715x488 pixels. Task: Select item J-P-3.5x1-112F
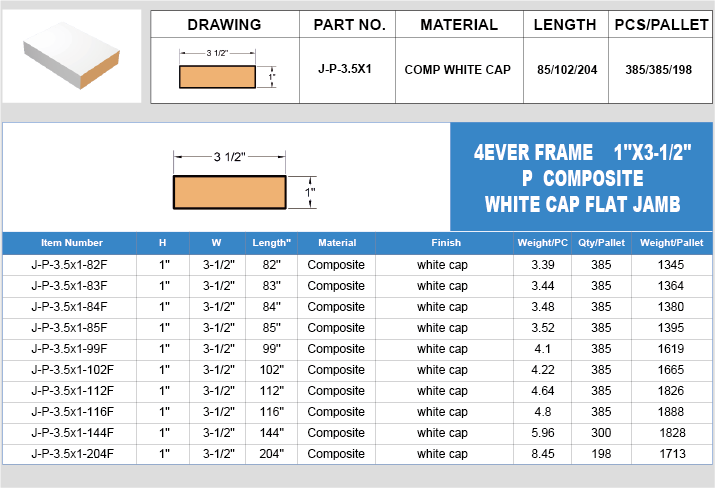click(73, 390)
